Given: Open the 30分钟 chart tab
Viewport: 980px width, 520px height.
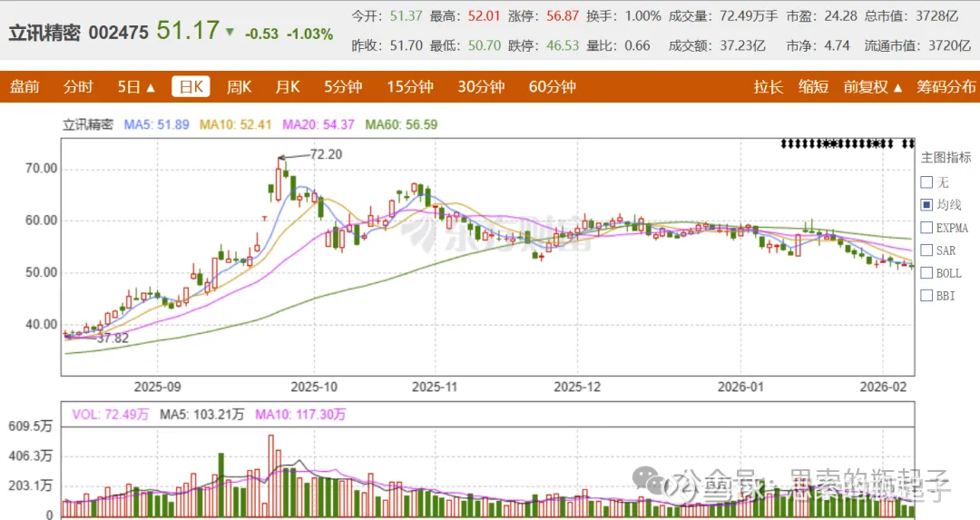Looking at the screenshot, I should 481,87.
